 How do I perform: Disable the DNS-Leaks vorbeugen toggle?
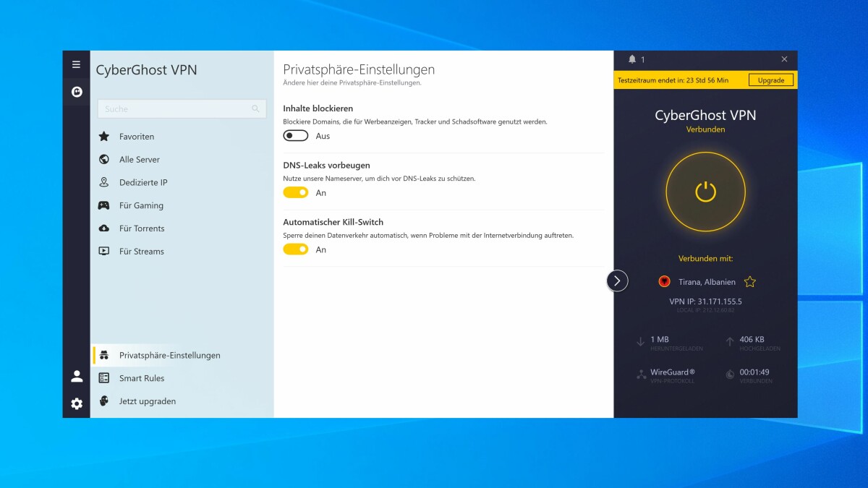(296, 192)
